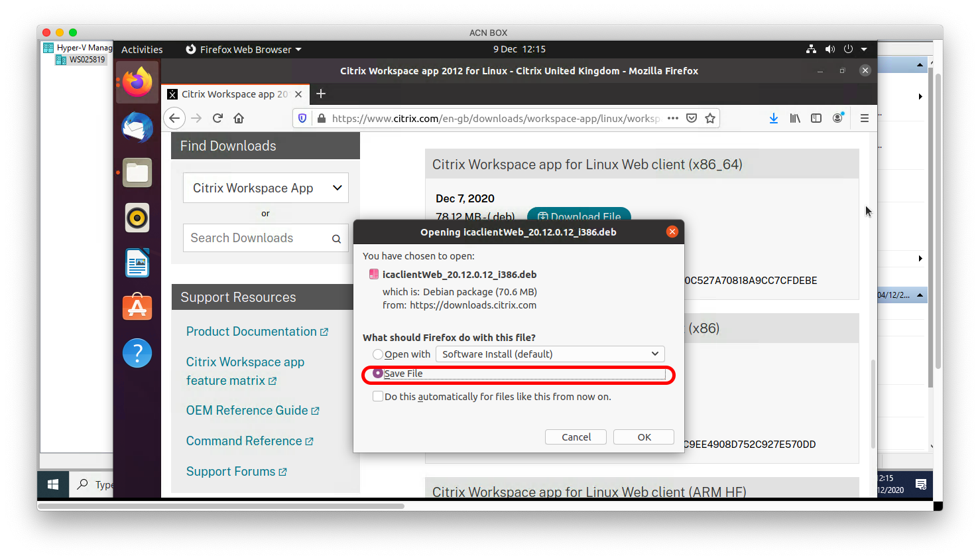Launch Rhythmbox music player from the dock
Screen dimensions: 980x560
(x=137, y=218)
